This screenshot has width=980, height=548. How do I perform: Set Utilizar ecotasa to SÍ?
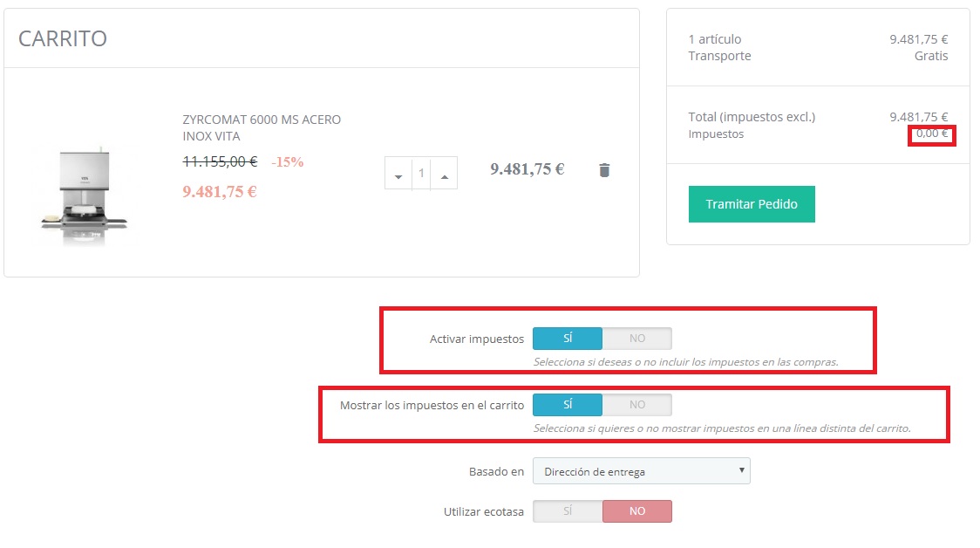pos(568,511)
